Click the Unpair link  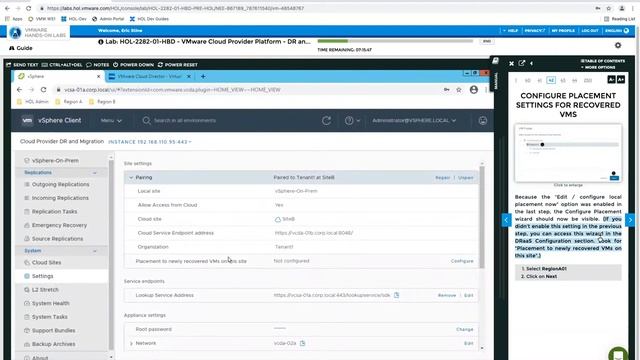pyautogui.click(x=465, y=178)
